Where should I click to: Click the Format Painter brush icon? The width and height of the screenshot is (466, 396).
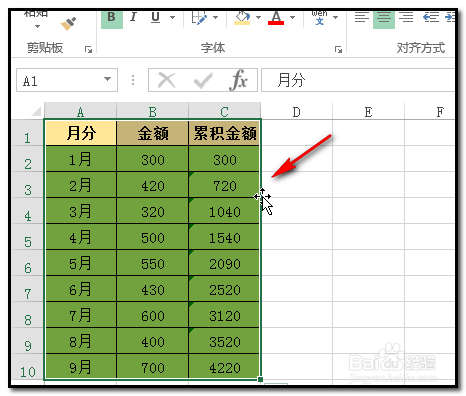68,24
